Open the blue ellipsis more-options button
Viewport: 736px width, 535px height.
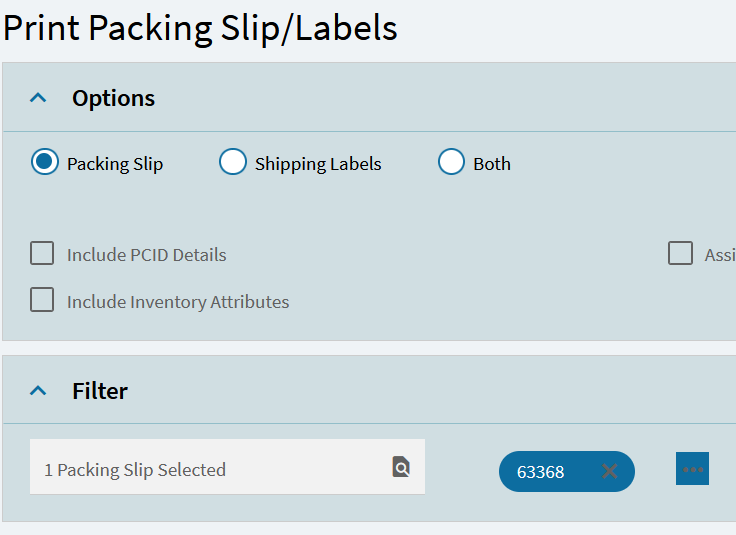point(692,469)
